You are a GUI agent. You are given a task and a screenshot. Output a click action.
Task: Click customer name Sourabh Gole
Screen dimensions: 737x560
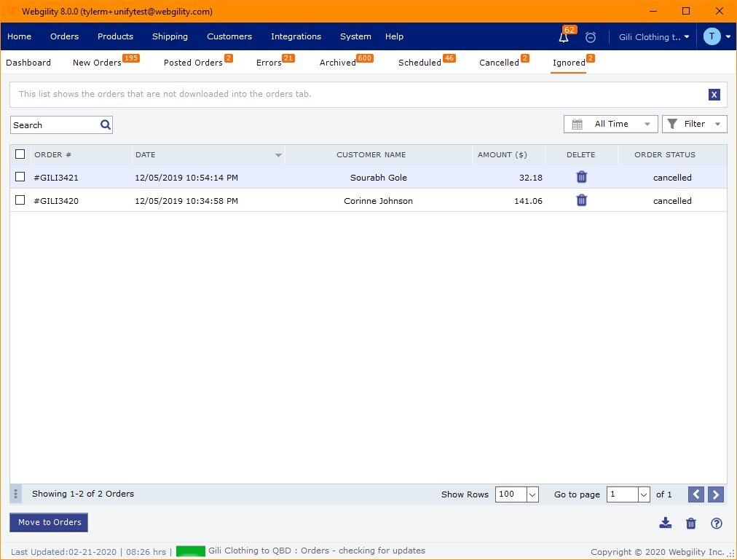(379, 178)
